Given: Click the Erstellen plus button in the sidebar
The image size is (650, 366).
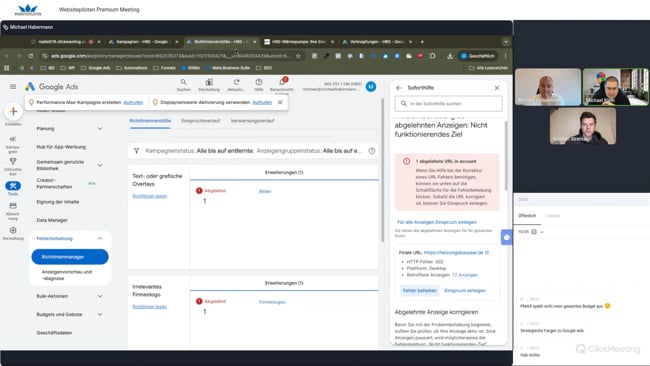Looking at the screenshot, I should tap(13, 111).
